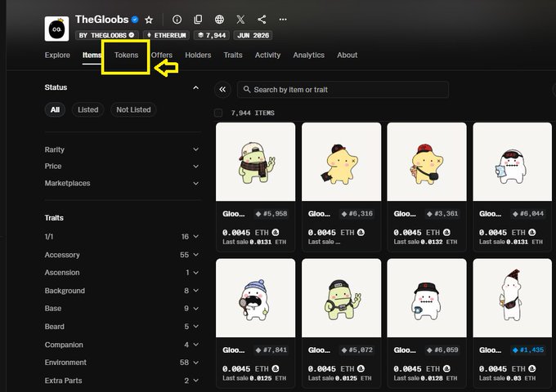Click the BY THEGLOOBS creator badge

click(x=107, y=35)
